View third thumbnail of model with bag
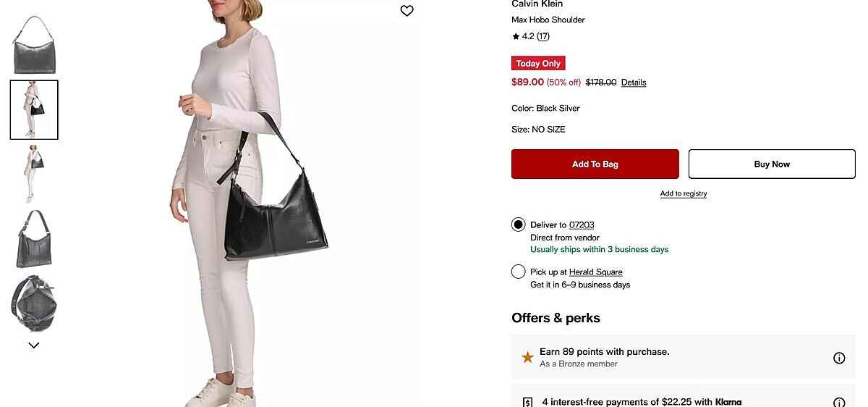 point(34,175)
